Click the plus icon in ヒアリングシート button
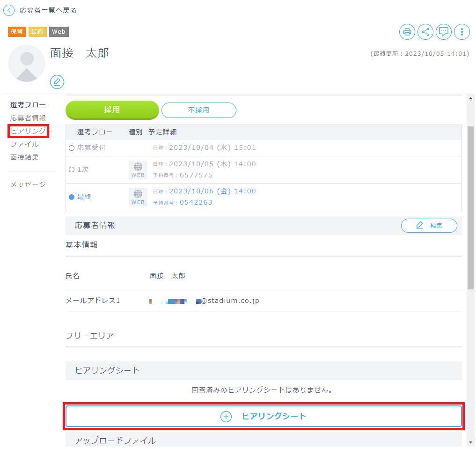 pyautogui.click(x=226, y=417)
